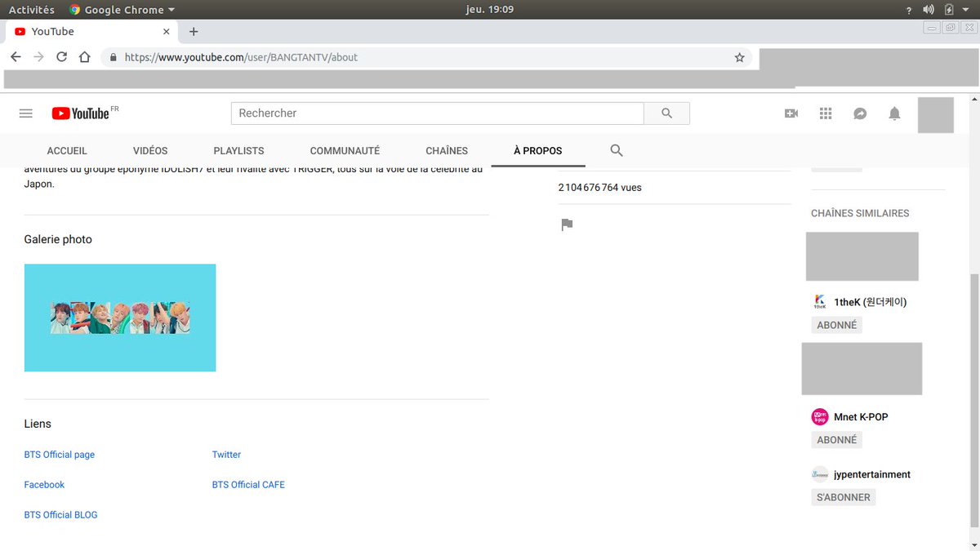Viewport: 980px width, 551px height.
Task: Open the upload video camera icon
Action: [791, 113]
